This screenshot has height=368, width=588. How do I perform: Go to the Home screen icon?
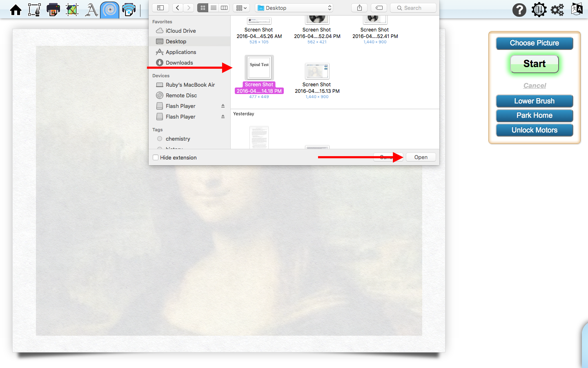[16, 9]
